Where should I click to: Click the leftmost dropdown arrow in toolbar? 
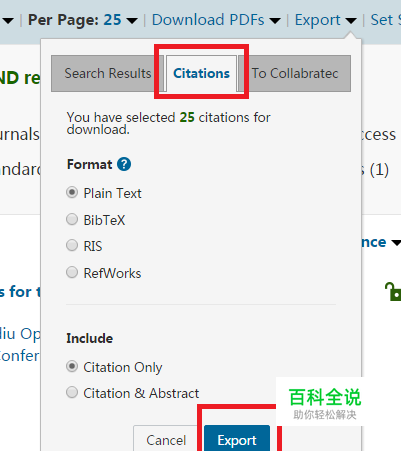coord(7,21)
